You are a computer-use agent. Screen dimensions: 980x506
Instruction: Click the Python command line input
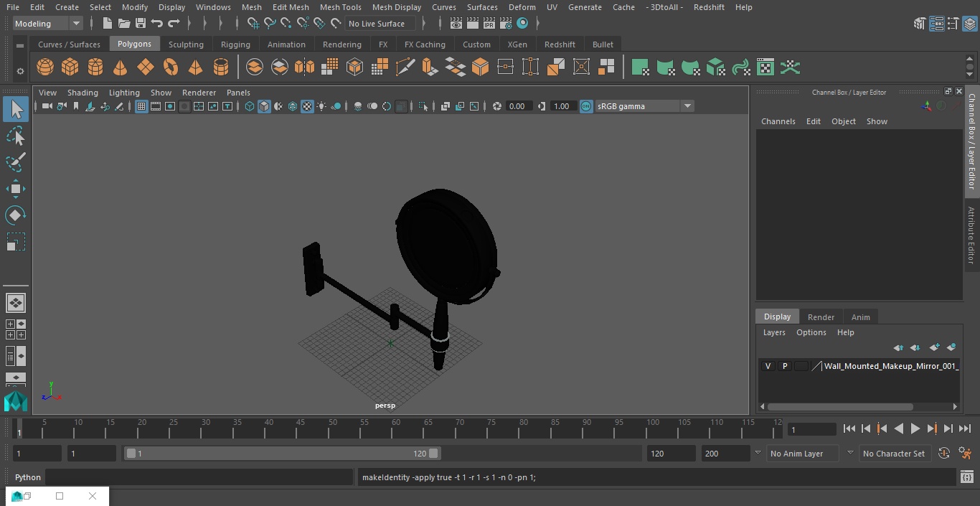point(199,477)
